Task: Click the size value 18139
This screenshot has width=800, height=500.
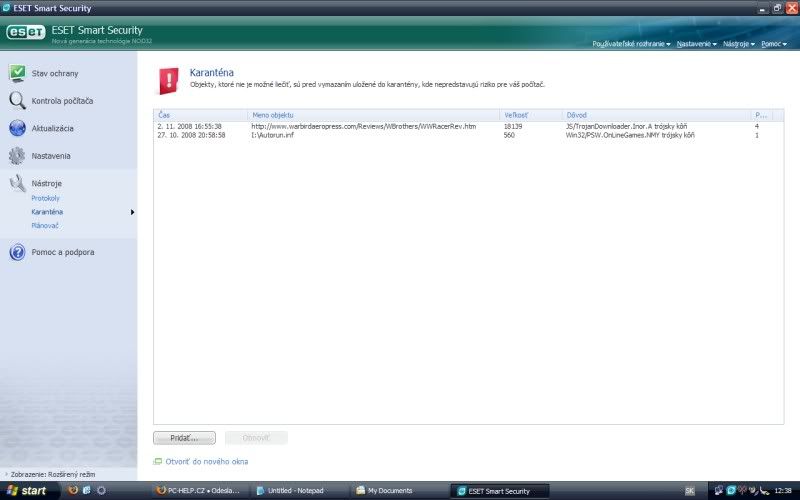Action: point(513,126)
